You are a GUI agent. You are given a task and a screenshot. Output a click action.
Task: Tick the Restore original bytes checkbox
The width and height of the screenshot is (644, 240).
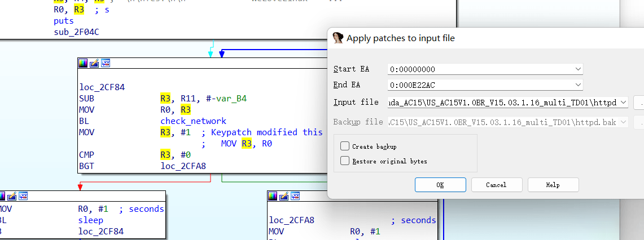345,161
